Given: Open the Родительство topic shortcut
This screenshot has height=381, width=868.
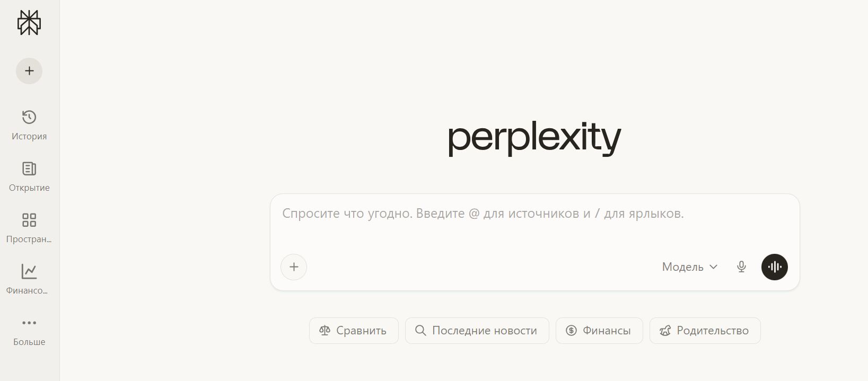Looking at the screenshot, I should pyautogui.click(x=705, y=330).
